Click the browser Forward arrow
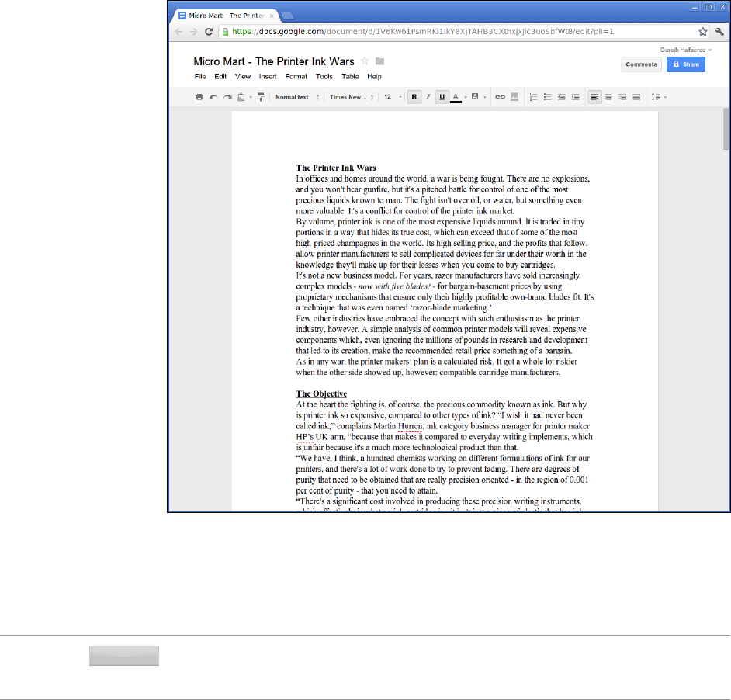The image size is (731, 700). coord(193,32)
